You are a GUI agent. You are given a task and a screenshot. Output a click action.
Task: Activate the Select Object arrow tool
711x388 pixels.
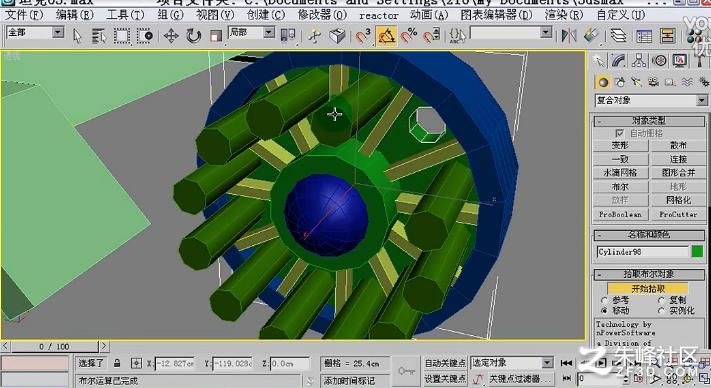tap(78, 36)
